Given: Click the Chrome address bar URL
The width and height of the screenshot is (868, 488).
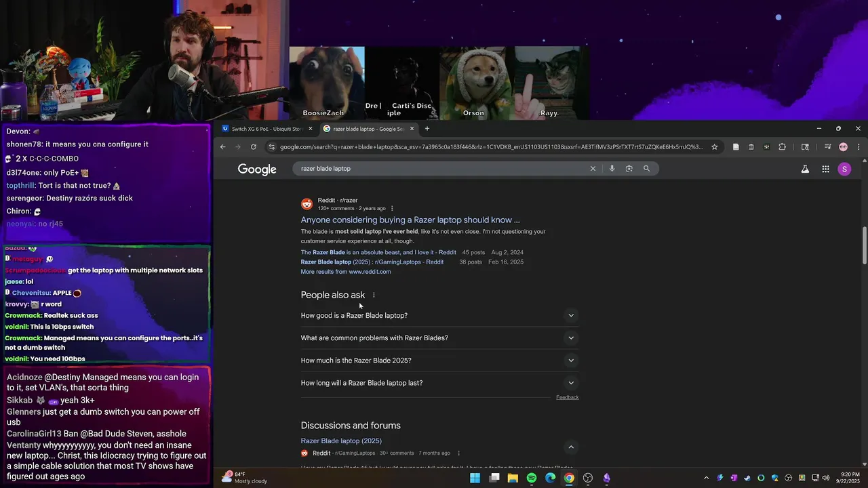Looking at the screenshot, I should [492, 147].
